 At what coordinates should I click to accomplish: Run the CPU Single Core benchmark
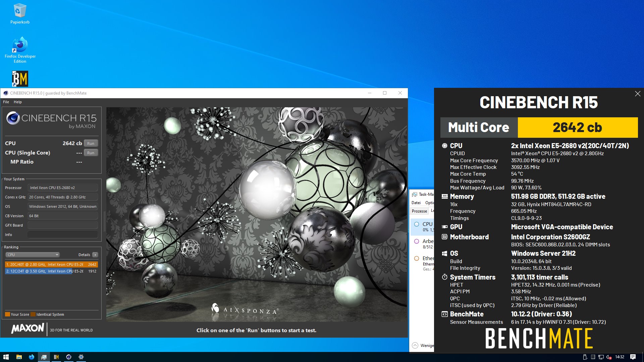point(91,153)
